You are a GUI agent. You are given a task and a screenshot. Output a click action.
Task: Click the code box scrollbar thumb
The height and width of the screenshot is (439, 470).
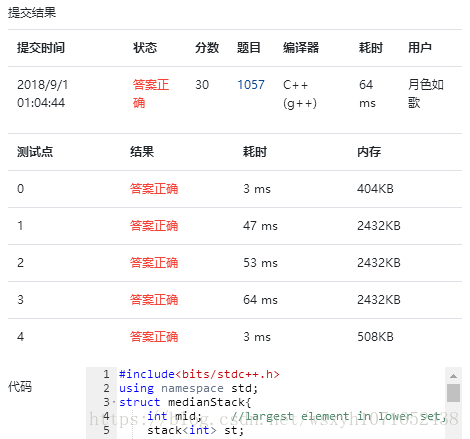click(x=453, y=393)
